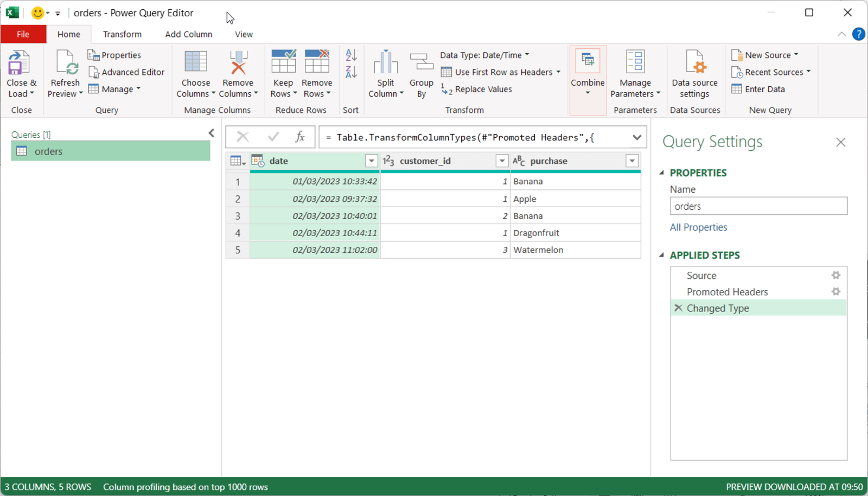Switch to the Add Column tab
The height and width of the screenshot is (496, 868).
[x=189, y=34]
